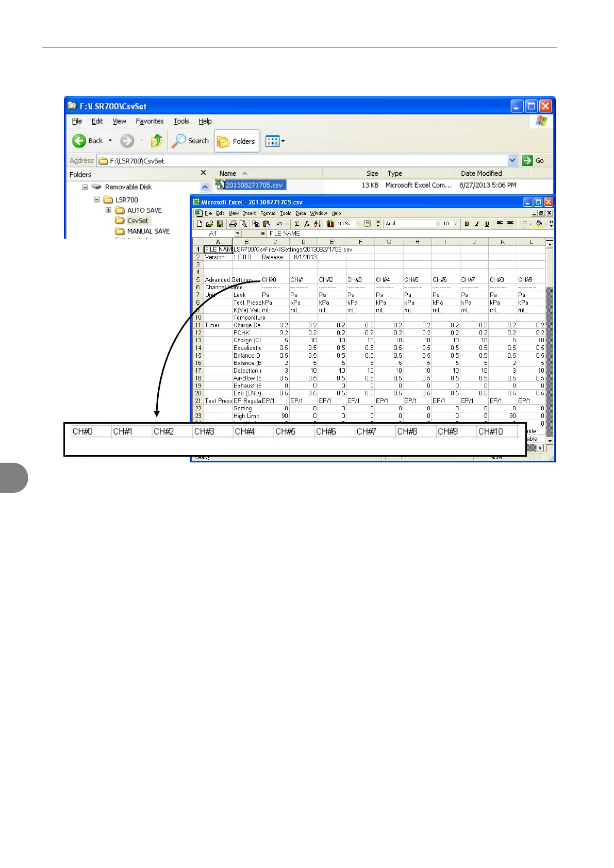Viewport: 614px width, 868px height.
Task: Center cell text in Excel
Action: coord(510,224)
